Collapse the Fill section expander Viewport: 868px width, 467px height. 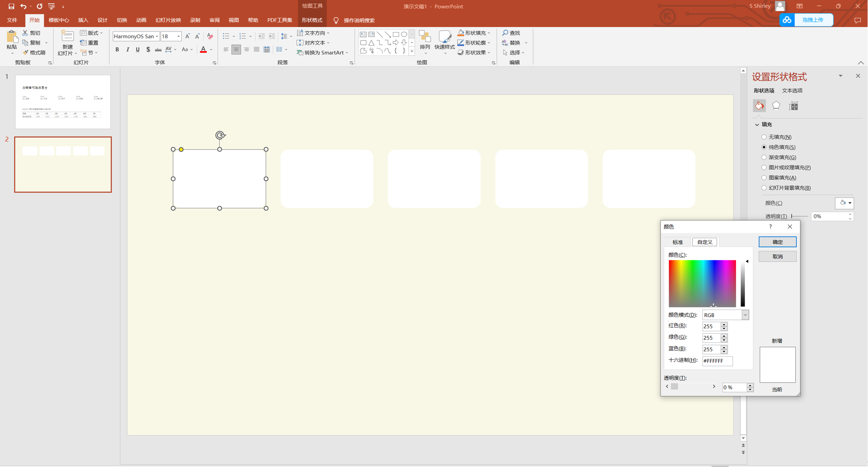click(757, 124)
